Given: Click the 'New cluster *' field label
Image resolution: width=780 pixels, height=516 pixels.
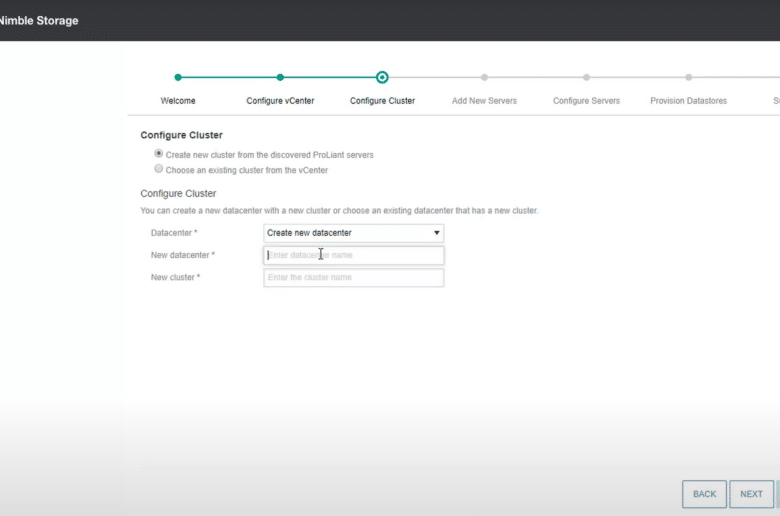Looking at the screenshot, I should (x=175, y=278).
